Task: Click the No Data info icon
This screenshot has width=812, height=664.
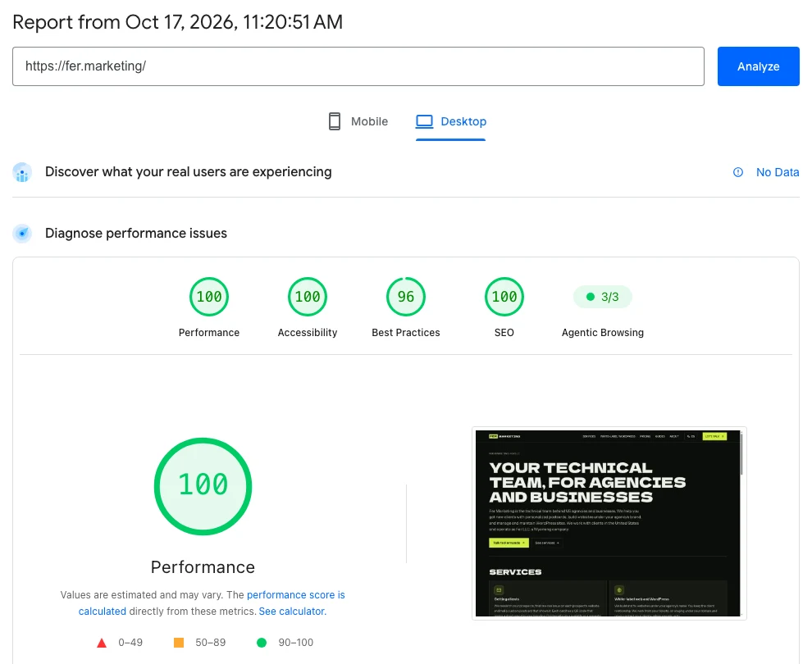Action: [738, 172]
